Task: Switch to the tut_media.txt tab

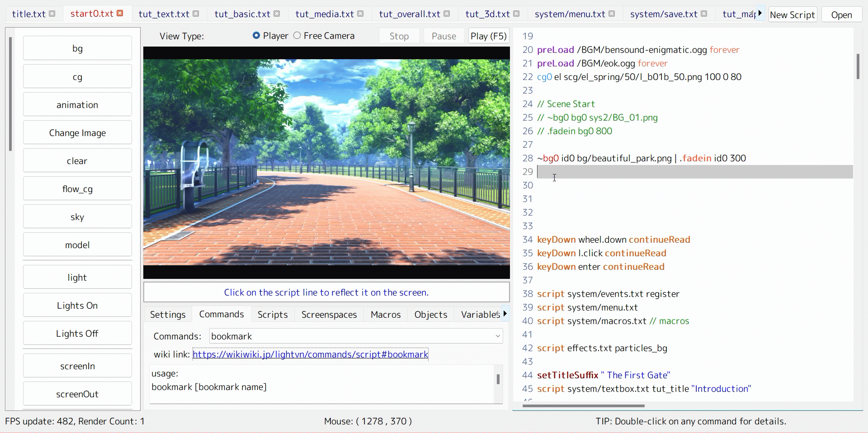Action: 325,14
